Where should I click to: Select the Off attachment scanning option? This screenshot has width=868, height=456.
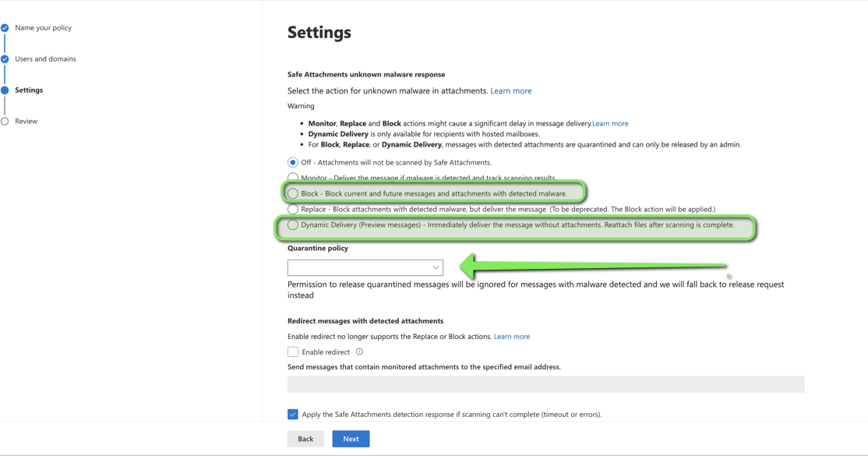292,162
